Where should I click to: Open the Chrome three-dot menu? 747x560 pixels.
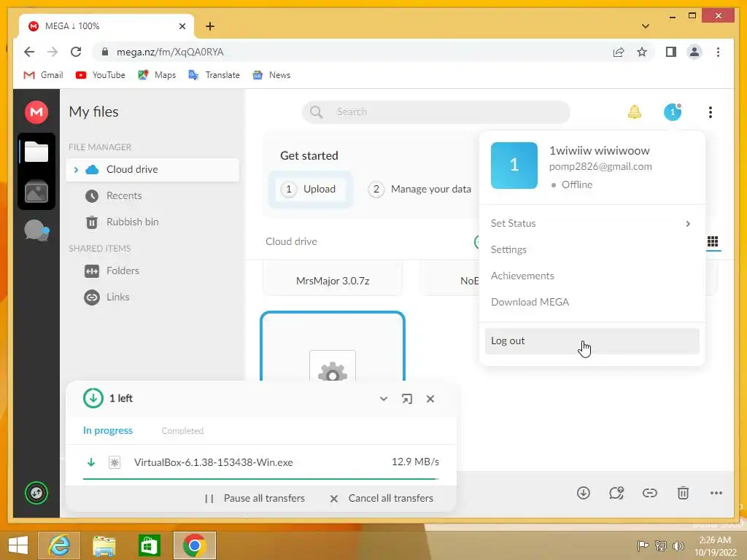point(718,52)
